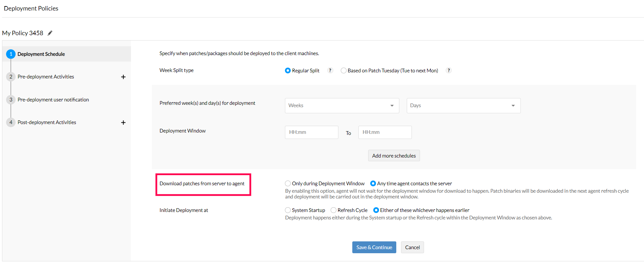
Task: Select System Startup radio button
Action: [288, 210]
